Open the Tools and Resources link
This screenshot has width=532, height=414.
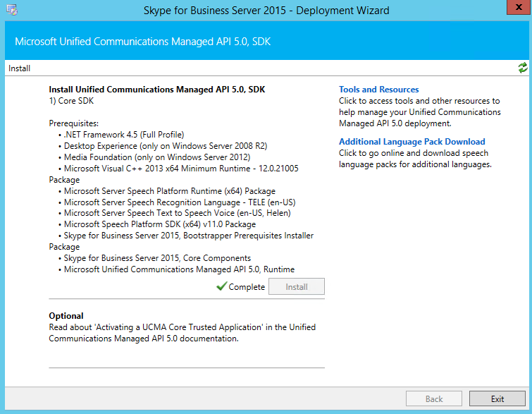coord(378,90)
